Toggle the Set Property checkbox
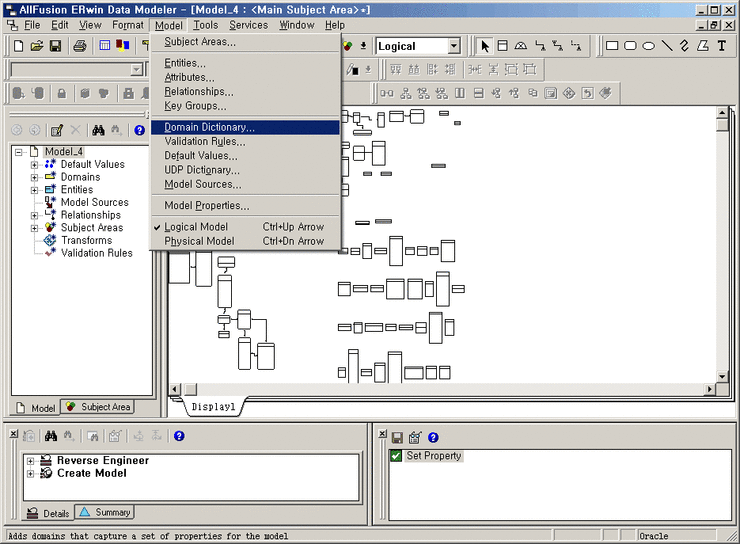740x544 pixels. (396, 456)
